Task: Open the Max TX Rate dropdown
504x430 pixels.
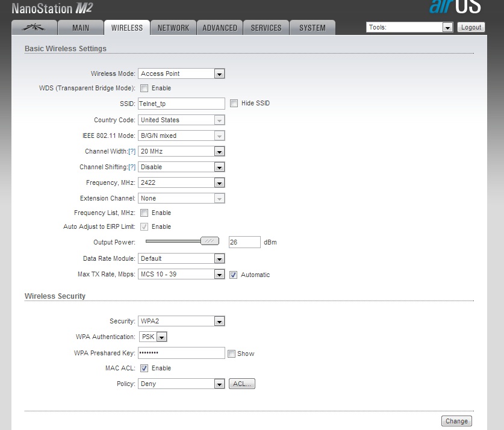Action: pos(181,274)
